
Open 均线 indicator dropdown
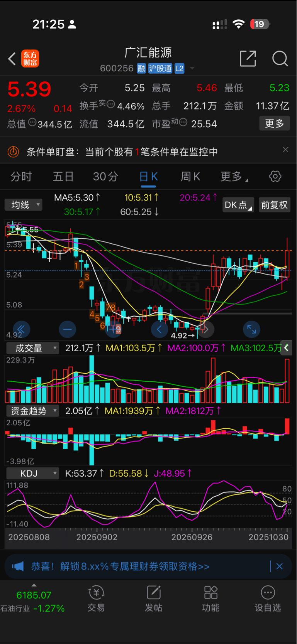(24, 205)
